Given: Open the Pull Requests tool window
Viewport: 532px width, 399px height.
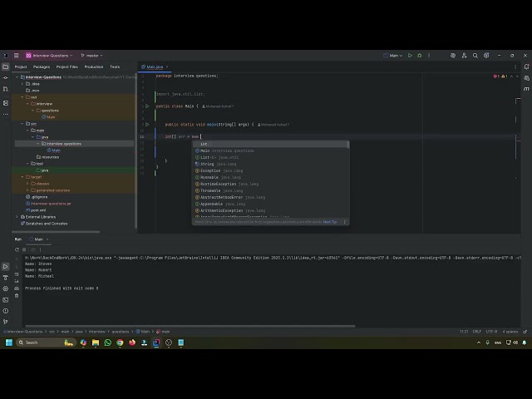Looking at the screenshot, I should click(x=6, y=89).
